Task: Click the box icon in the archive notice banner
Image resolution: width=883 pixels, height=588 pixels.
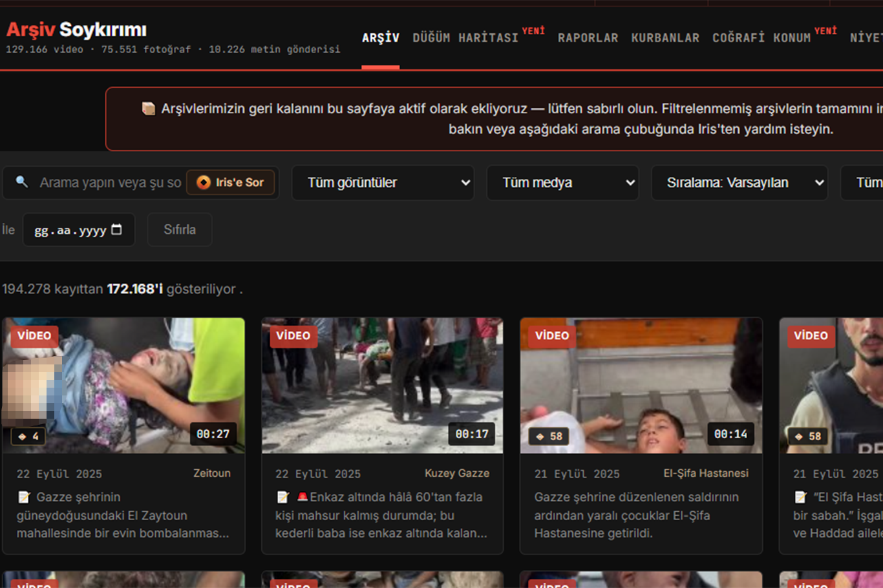Action: coord(149,109)
